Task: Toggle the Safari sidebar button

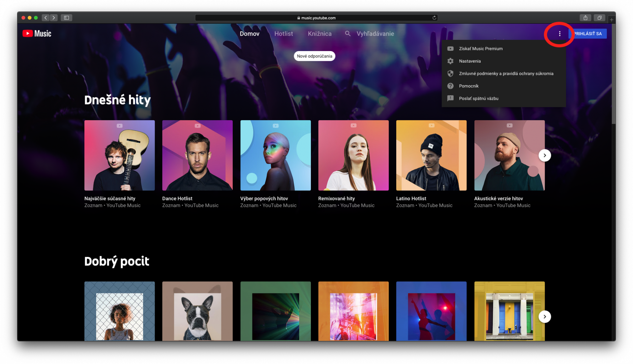Action: coord(66,18)
